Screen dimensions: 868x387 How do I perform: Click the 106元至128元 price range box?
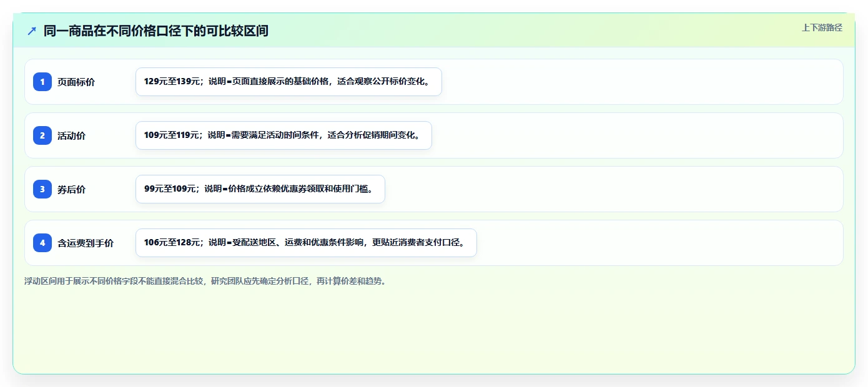click(x=306, y=243)
